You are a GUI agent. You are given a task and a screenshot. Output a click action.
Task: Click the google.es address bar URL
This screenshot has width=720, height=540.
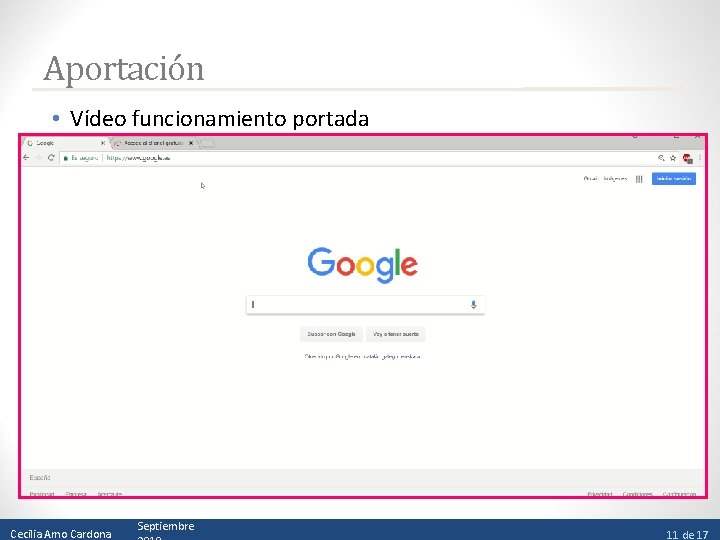click(x=138, y=158)
